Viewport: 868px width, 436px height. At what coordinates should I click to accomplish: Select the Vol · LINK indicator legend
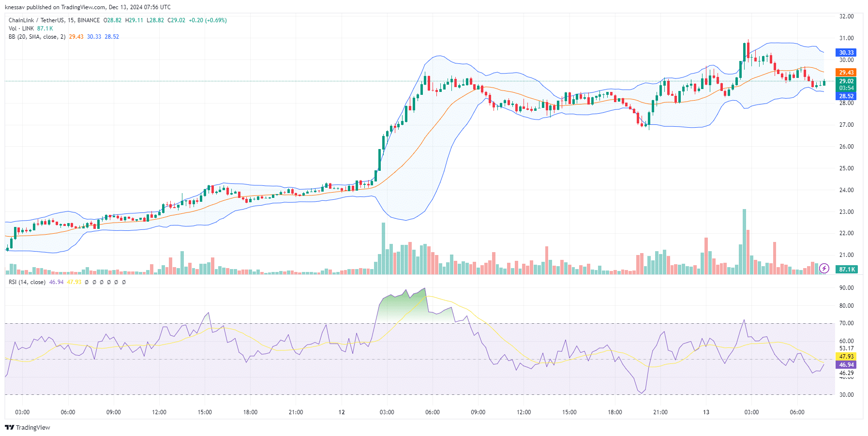pos(21,29)
